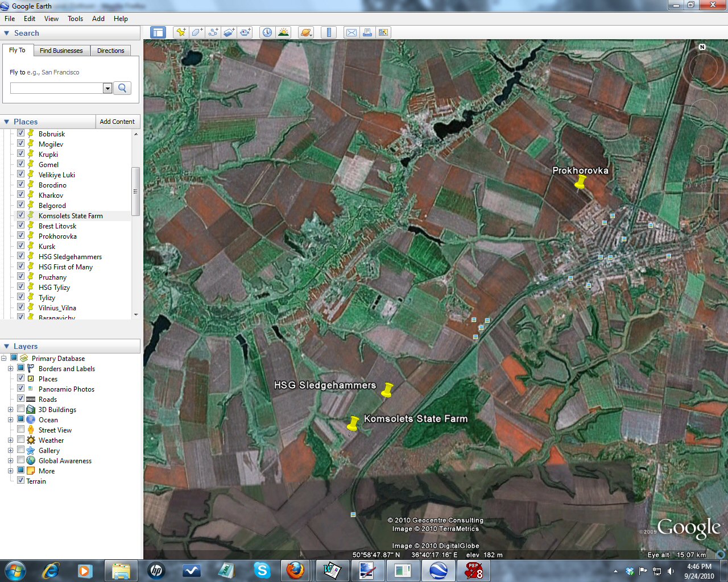Select Velikiye Luki in Places list
This screenshot has height=582, width=728.
57,174
